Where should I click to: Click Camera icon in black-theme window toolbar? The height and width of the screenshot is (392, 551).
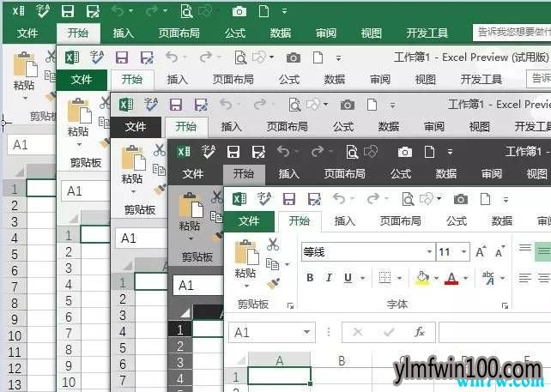[404, 152]
